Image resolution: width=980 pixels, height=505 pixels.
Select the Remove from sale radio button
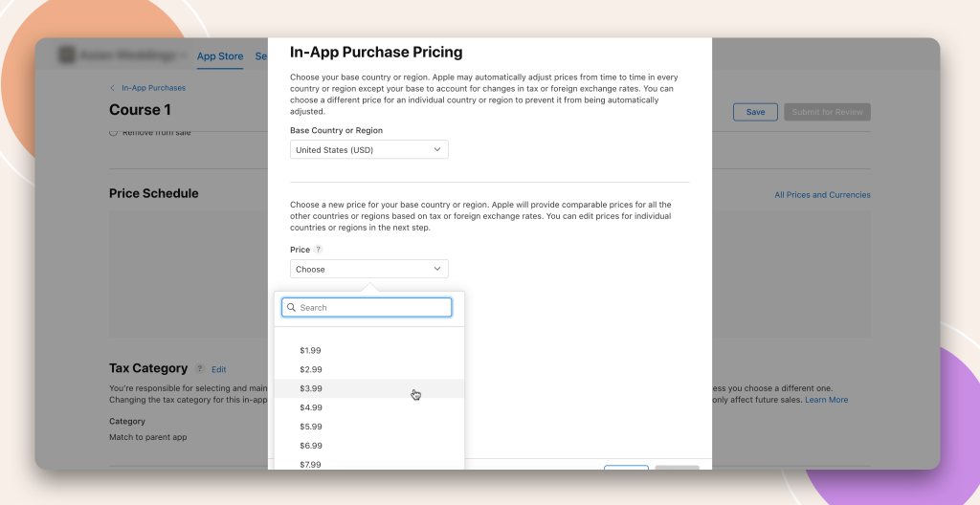click(x=113, y=133)
